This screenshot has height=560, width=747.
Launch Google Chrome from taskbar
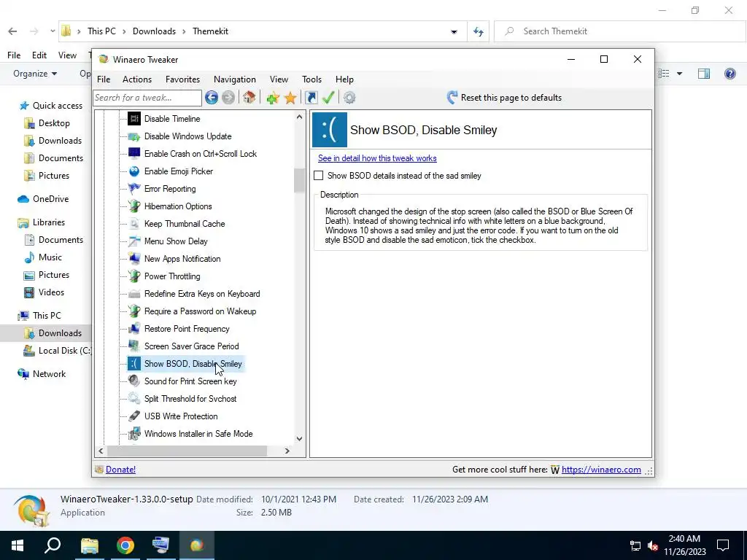pos(125,545)
